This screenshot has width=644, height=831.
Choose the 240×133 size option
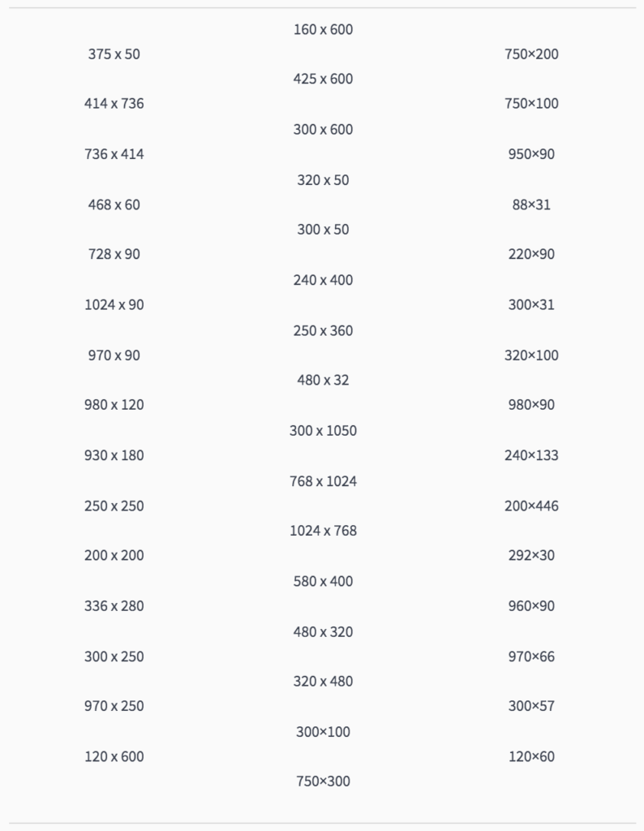click(x=531, y=455)
